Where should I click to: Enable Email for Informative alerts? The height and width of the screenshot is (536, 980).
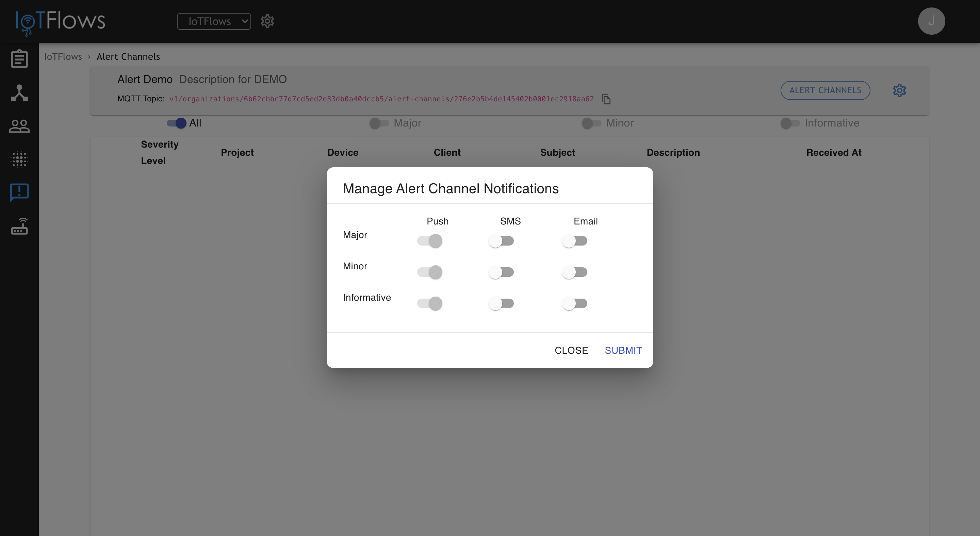pyautogui.click(x=574, y=303)
